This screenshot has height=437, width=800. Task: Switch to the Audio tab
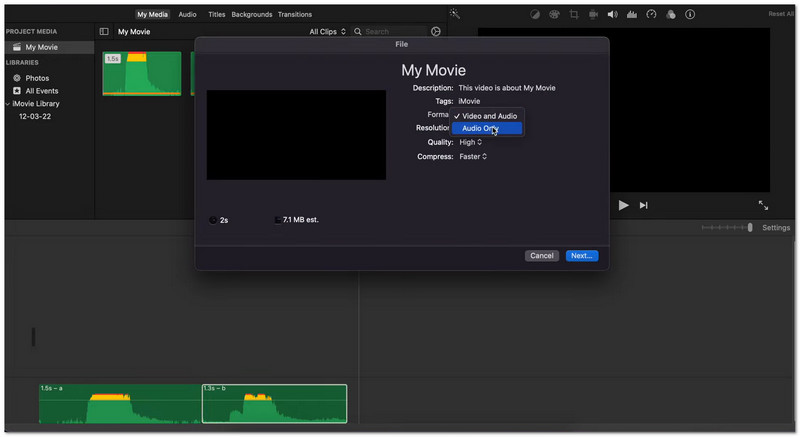[187, 14]
